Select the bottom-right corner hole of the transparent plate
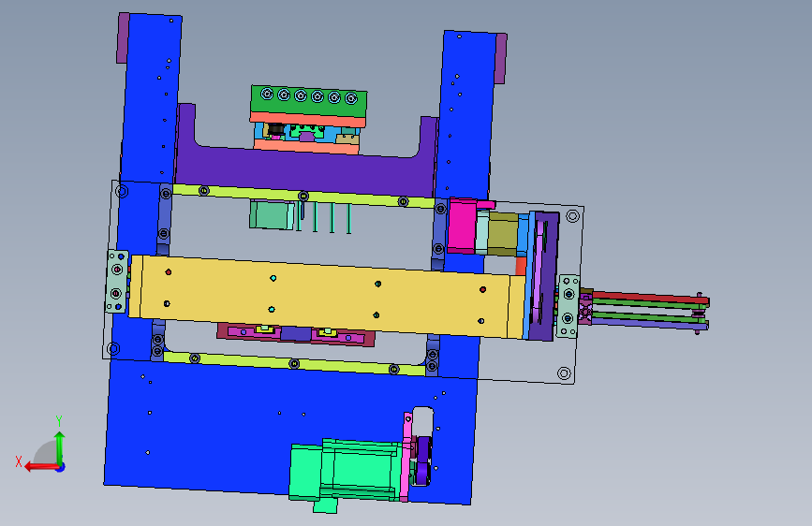The image size is (812, 526). click(x=564, y=373)
